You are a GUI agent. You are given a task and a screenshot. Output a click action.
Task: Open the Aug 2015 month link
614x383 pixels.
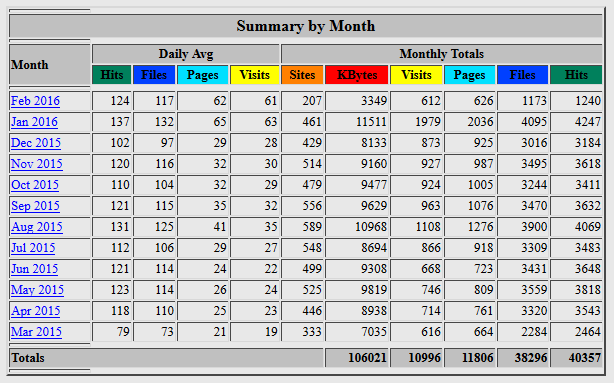click(36, 227)
